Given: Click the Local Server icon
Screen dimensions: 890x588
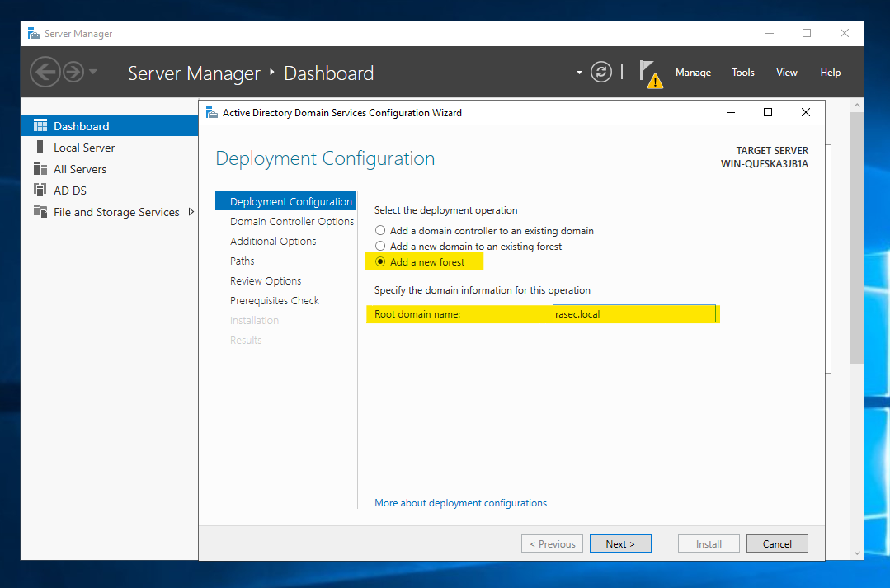Looking at the screenshot, I should [40, 147].
